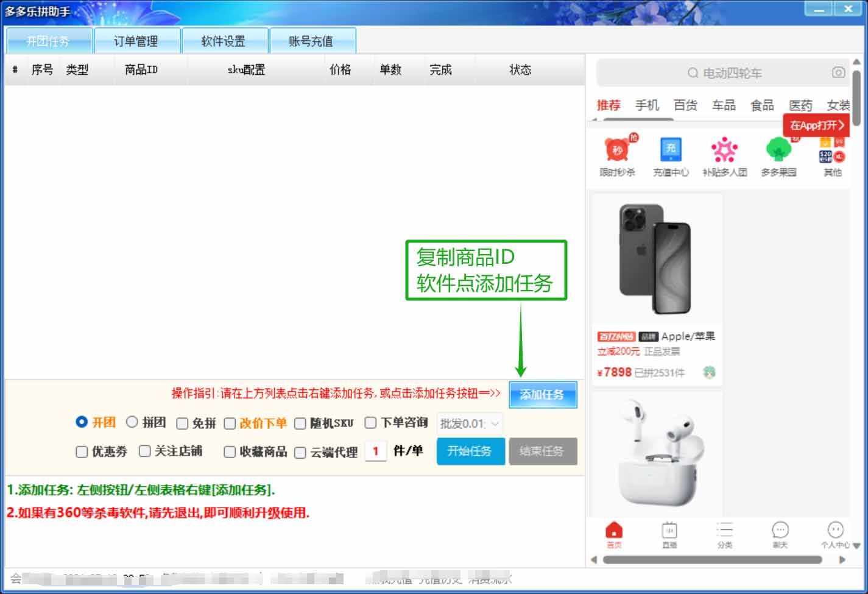Image resolution: width=868 pixels, height=594 pixels.
Task: Expand the 批发0.01 dropdown
Action: point(495,423)
